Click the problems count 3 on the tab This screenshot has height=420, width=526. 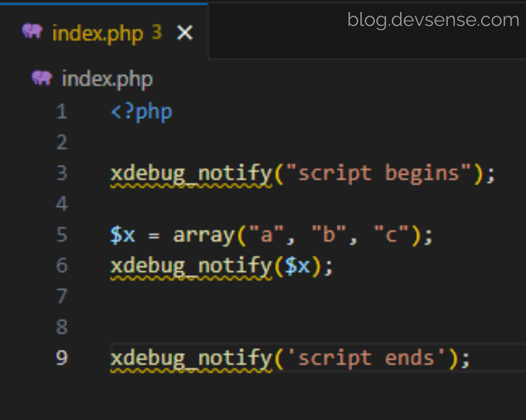point(156,32)
